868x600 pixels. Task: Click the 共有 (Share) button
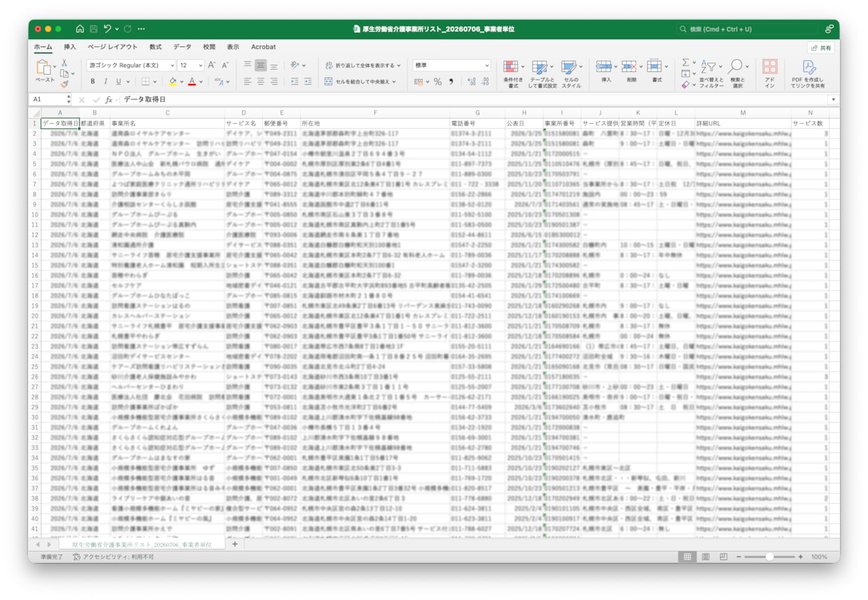pos(821,48)
